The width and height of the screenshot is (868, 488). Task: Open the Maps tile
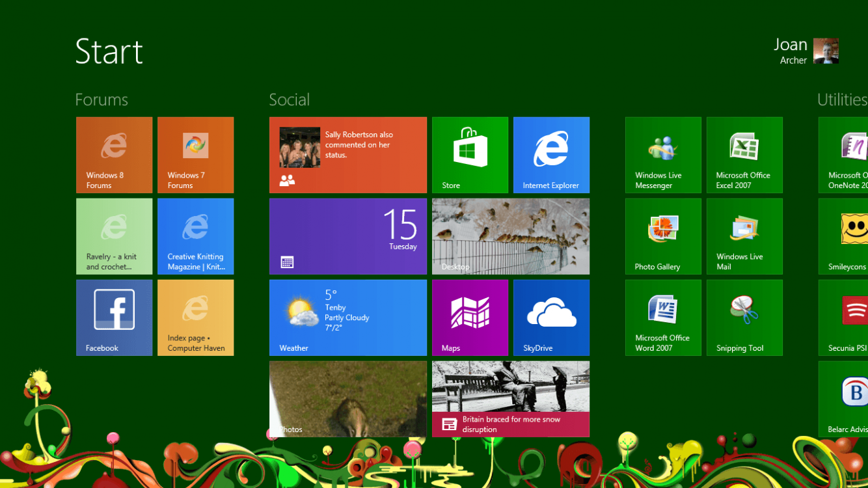(470, 318)
